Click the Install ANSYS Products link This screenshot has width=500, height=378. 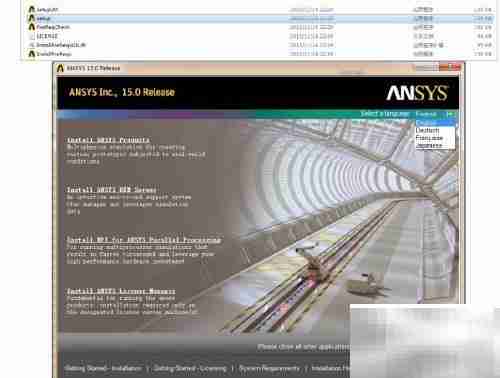(108, 140)
